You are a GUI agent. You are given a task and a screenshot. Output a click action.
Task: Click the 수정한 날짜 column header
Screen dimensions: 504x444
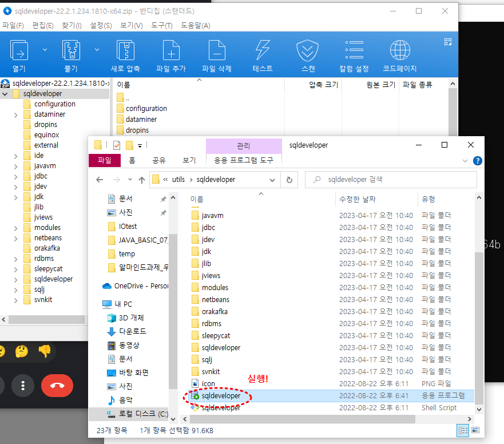point(358,199)
